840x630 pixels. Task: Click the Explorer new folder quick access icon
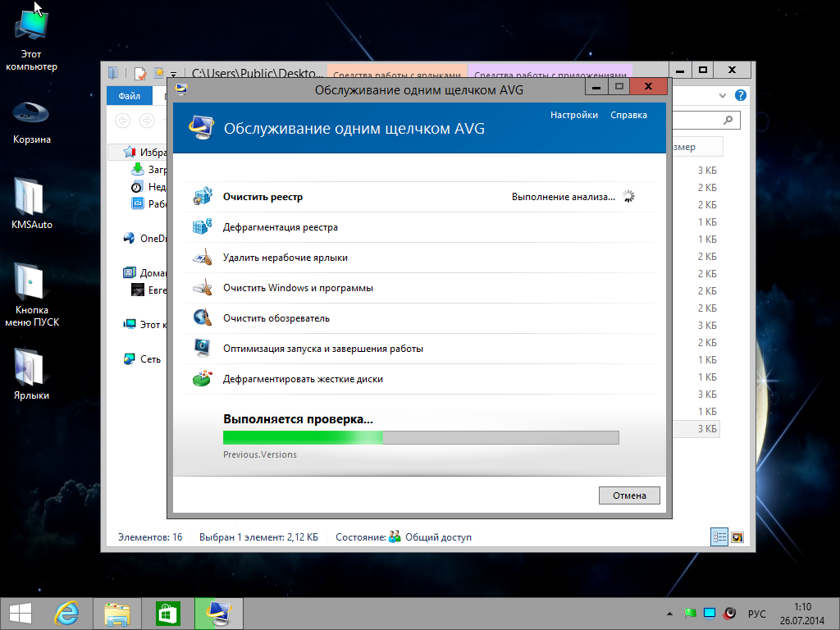[x=158, y=73]
